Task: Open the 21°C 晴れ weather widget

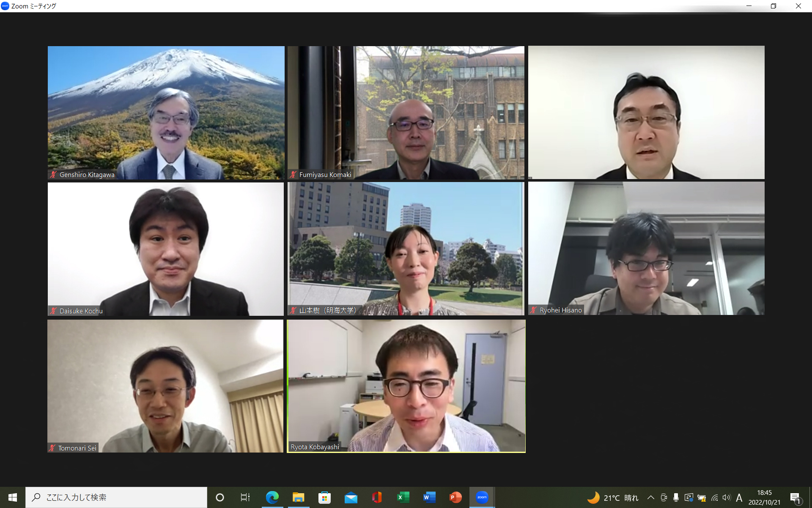Action: (x=613, y=498)
